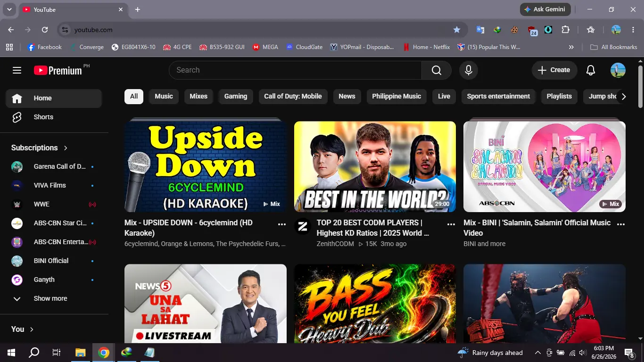Open File Explorer from taskbar
This screenshot has height=362, width=644.
pos(81,353)
